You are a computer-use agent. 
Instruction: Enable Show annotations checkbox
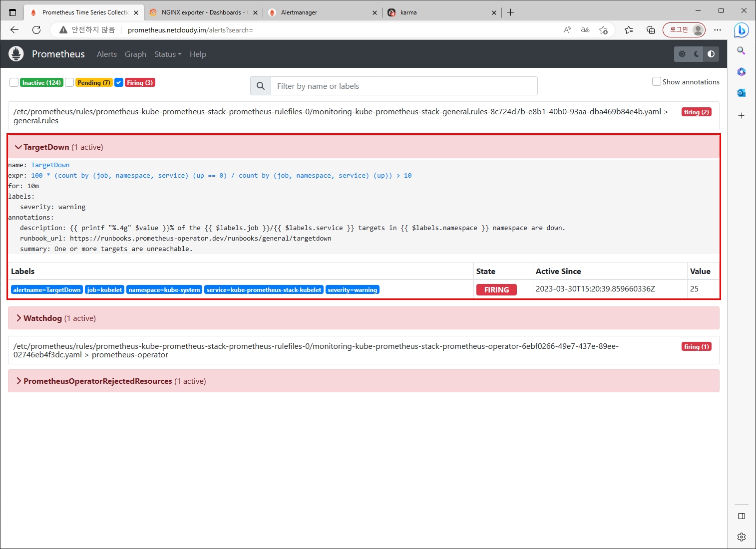point(657,81)
